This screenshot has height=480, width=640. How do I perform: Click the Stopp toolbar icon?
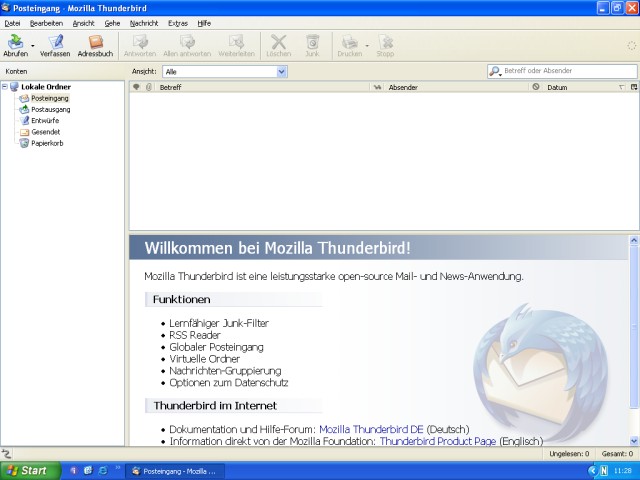[x=385, y=45]
